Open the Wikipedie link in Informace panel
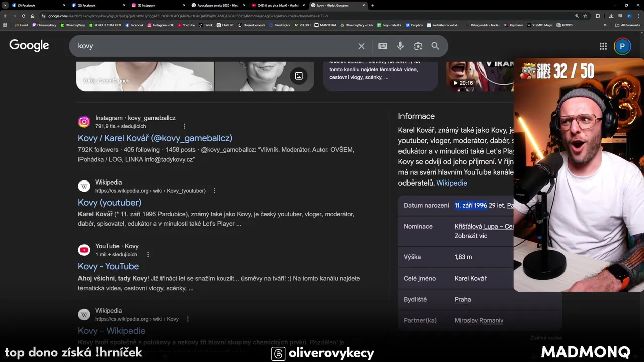 [452, 183]
